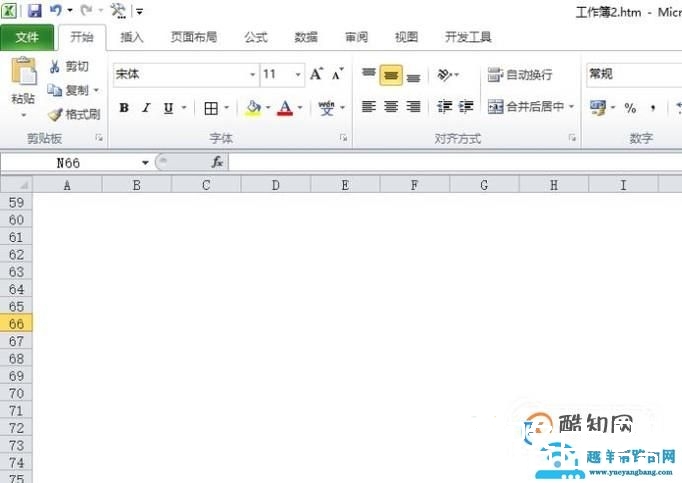Click the Cut scissors icon

pos(54,66)
